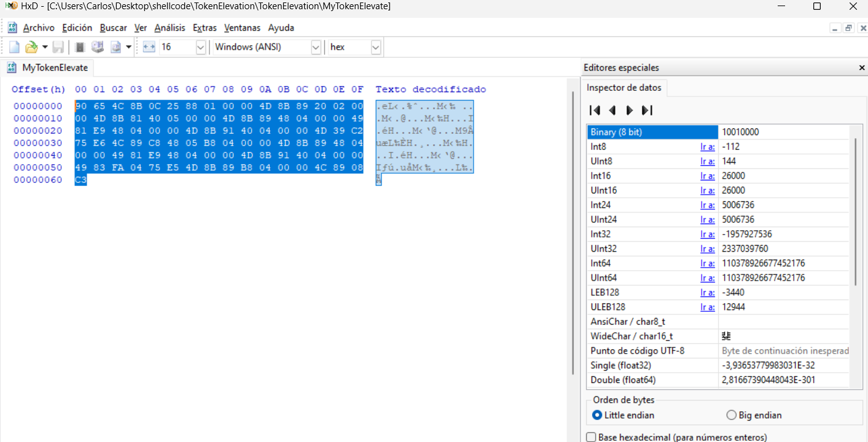
Task: Click 'Ir a:' link for UInt32
Action: (x=707, y=249)
